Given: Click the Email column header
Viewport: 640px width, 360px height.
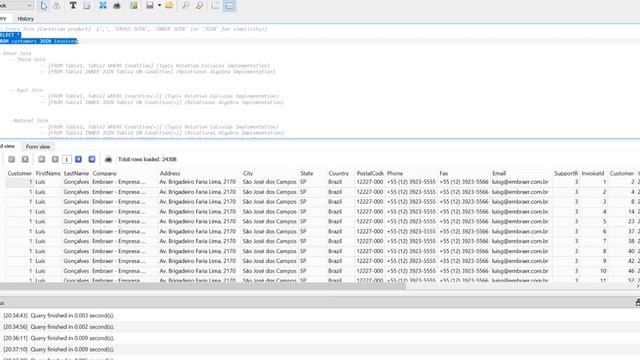Looking at the screenshot, I should [522, 173].
